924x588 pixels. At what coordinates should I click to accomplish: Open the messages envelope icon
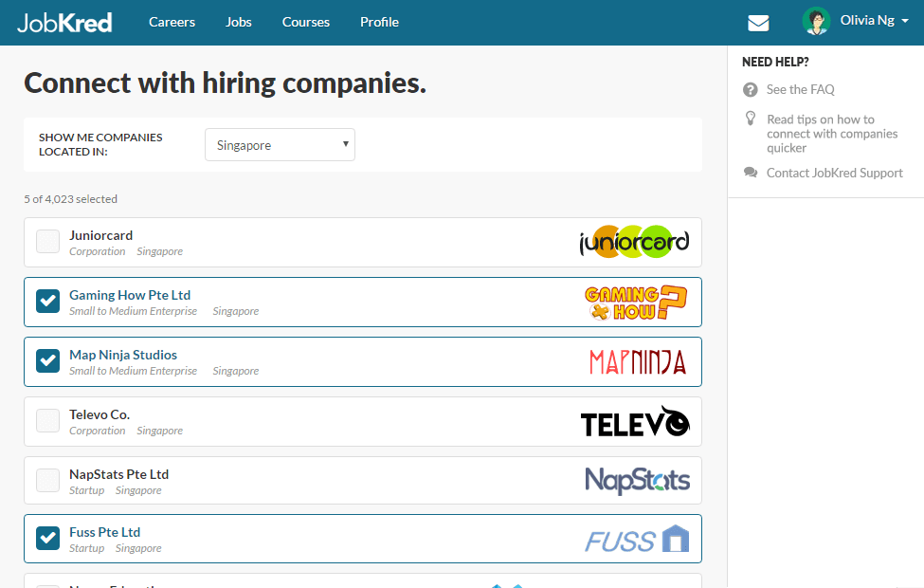(x=758, y=23)
